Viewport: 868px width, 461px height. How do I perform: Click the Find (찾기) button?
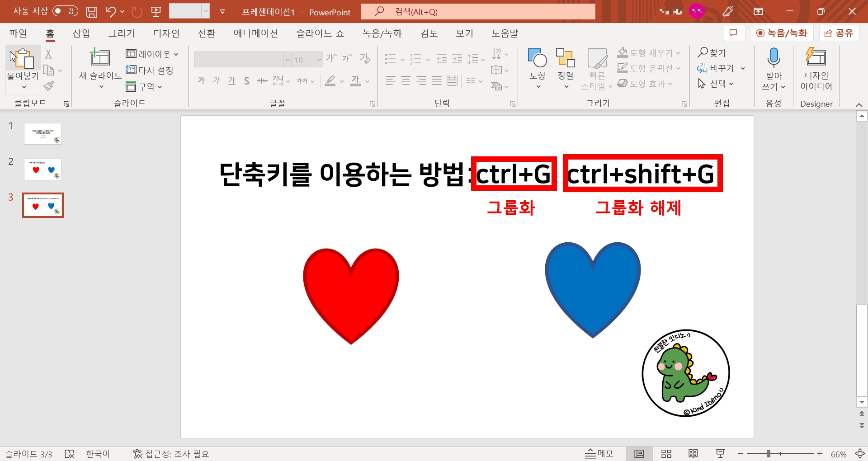(712, 53)
